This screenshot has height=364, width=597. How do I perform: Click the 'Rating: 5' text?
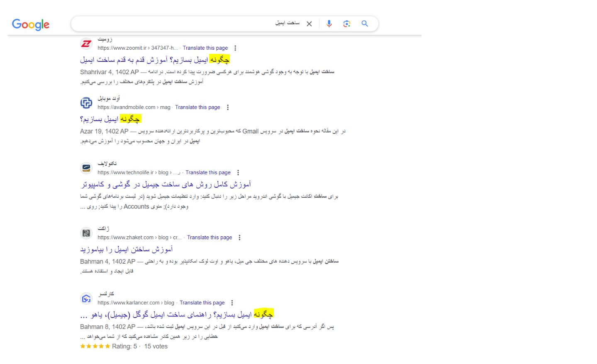[124, 346]
